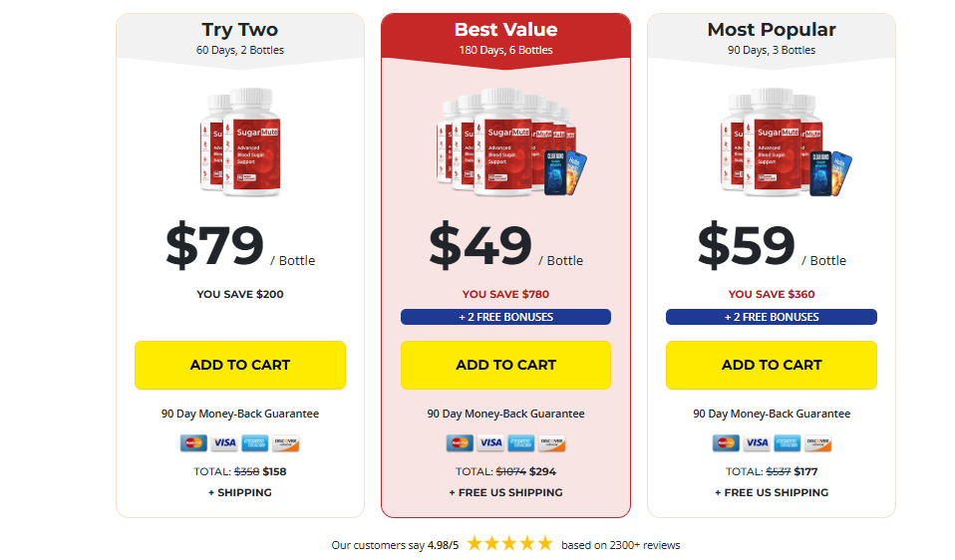The width and height of the screenshot is (955, 560).
Task: Click the Mastercard icon in Best Value card
Action: tap(460, 443)
